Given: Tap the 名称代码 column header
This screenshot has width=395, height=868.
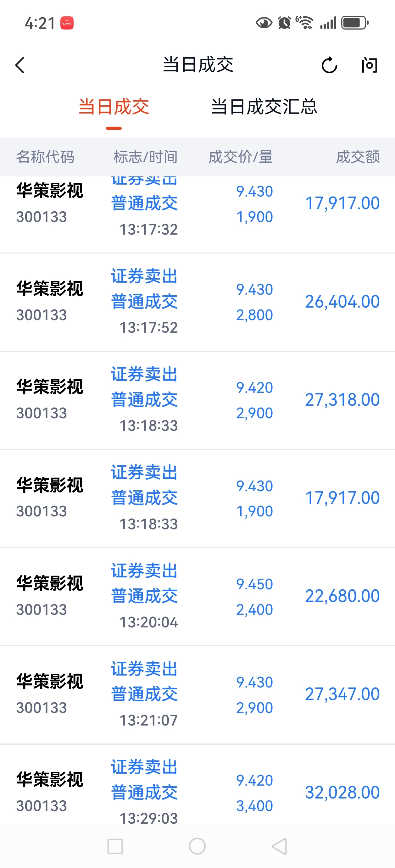Looking at the screenshot, I should pyautogui.click(x=45, y=157).
